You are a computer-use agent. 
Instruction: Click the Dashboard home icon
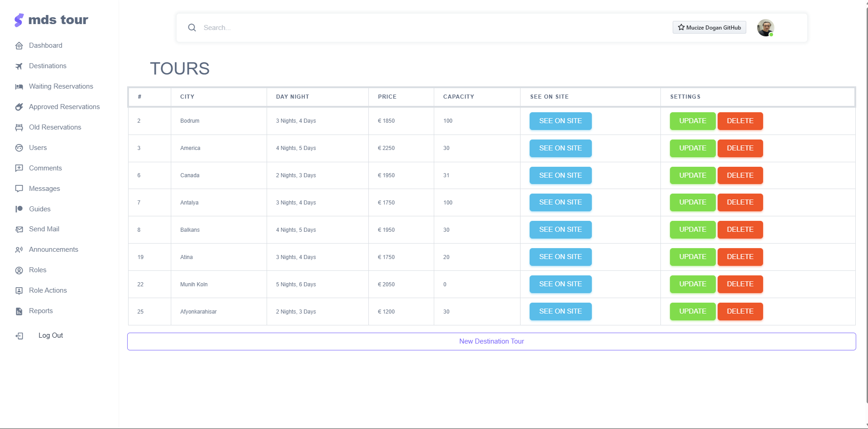[19, 45]
